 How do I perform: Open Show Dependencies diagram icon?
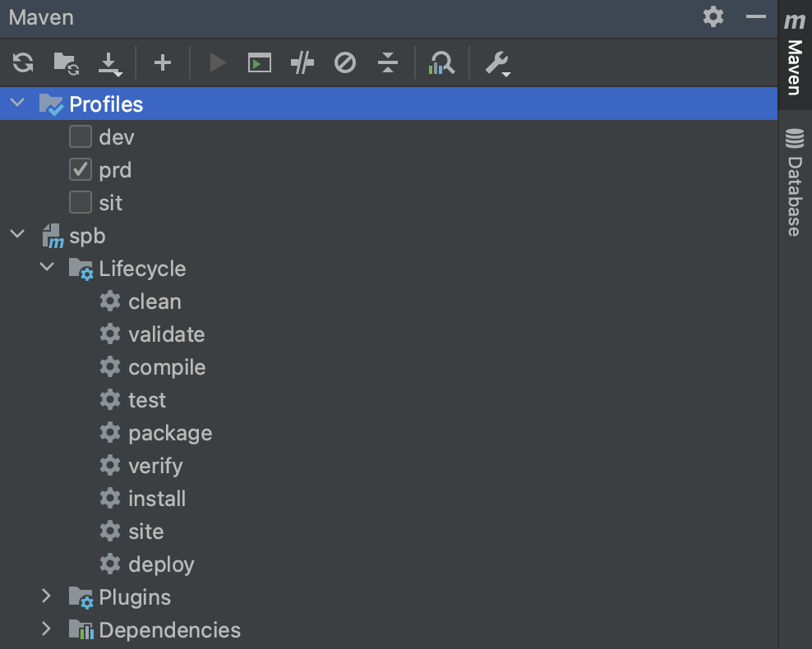(x=441, y=62)
